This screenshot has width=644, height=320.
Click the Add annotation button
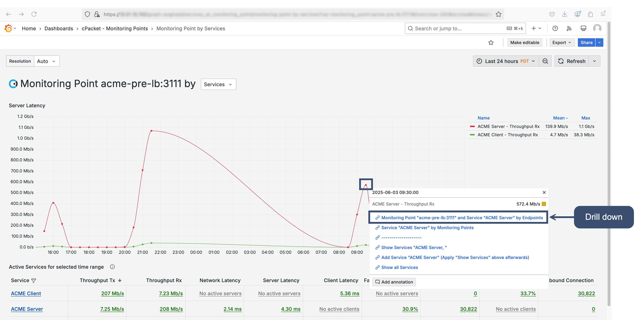pos(394,282)
